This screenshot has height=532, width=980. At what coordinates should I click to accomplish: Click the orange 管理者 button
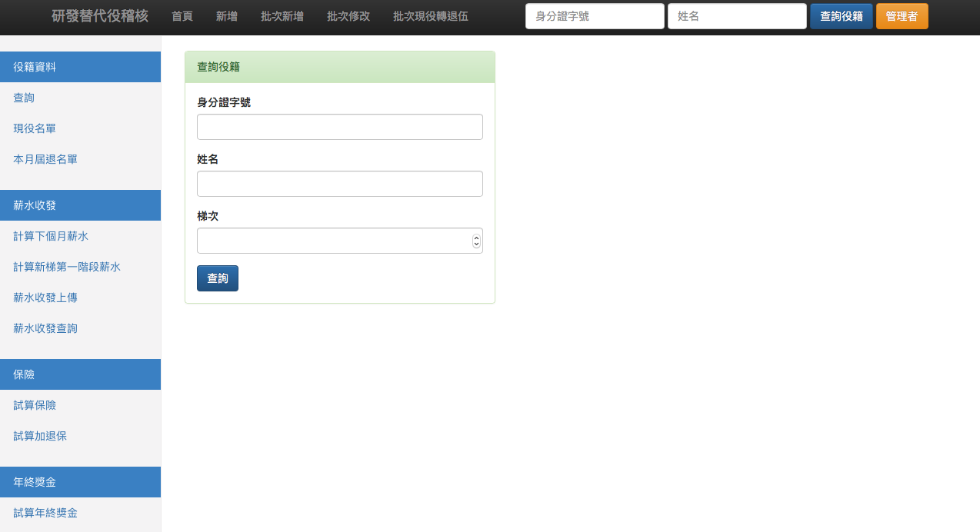click(902, 16)
